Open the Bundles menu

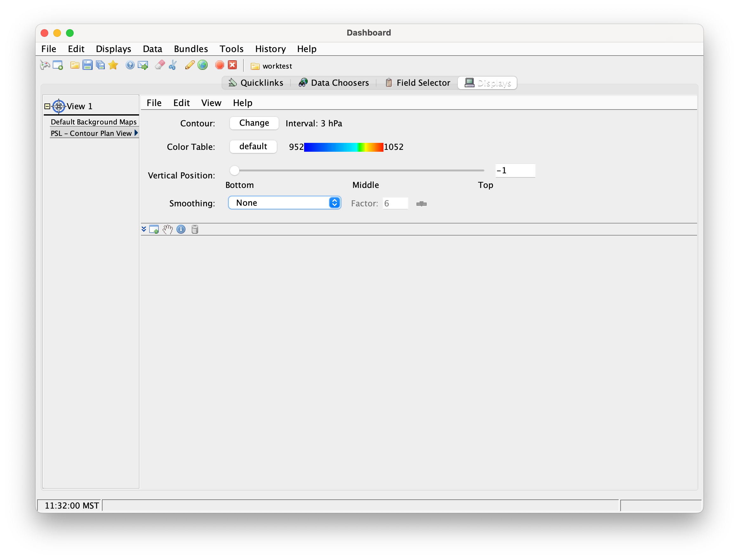point(191,49)
